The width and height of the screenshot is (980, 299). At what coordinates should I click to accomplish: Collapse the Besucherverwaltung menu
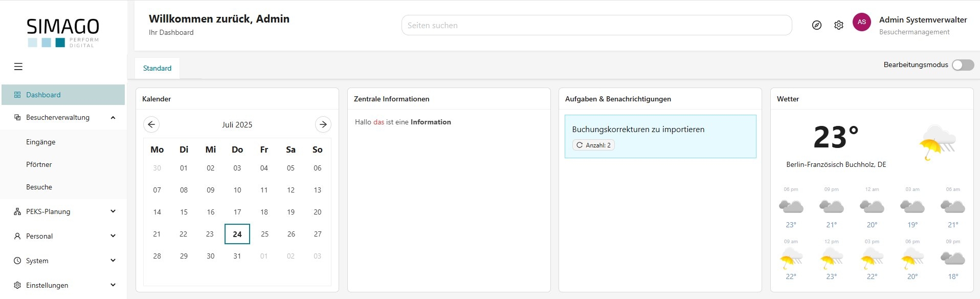point(113,117)
